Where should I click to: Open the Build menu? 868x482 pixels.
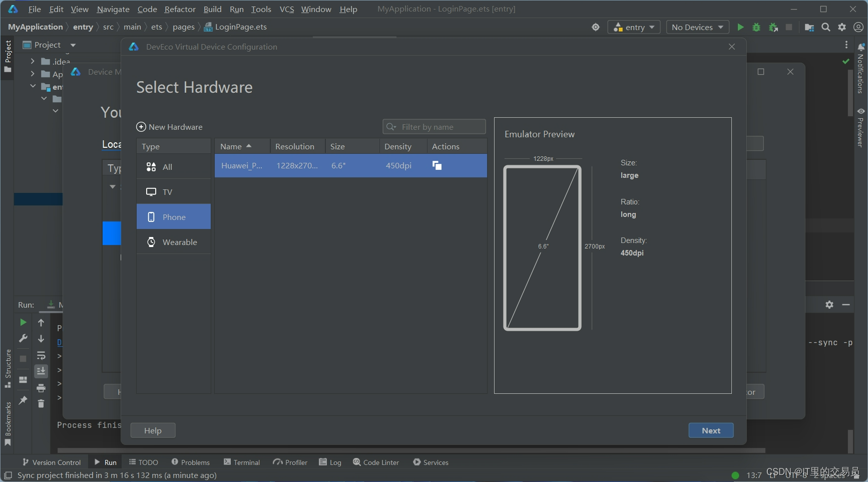click(212, 9)
